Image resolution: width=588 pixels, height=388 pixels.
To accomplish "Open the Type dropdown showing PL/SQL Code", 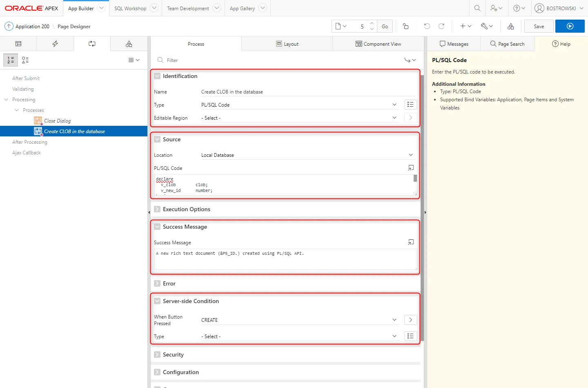I will pos(298,105).
